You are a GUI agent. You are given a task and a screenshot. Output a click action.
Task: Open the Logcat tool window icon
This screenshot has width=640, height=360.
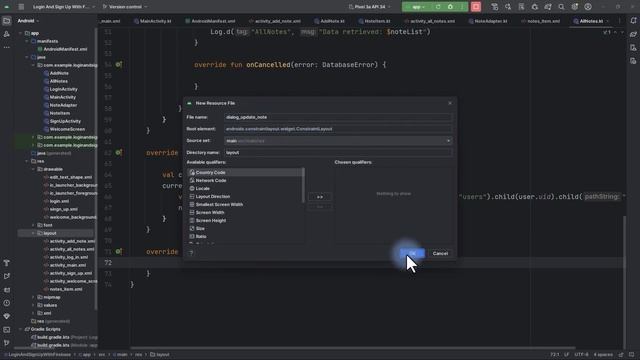point(7,290)
